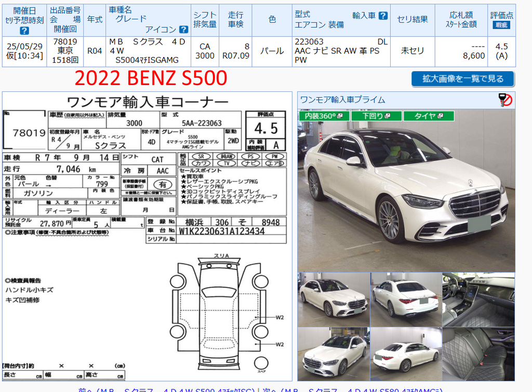Click the CA 3000 shift and displacement cell
532x392 pixels.
[205, 51]
